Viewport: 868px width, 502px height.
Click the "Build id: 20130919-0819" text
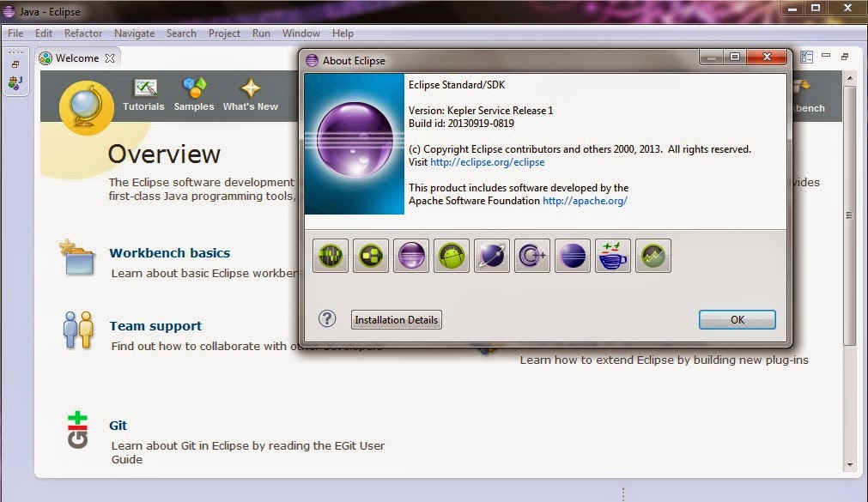click(x=461, y=124)
